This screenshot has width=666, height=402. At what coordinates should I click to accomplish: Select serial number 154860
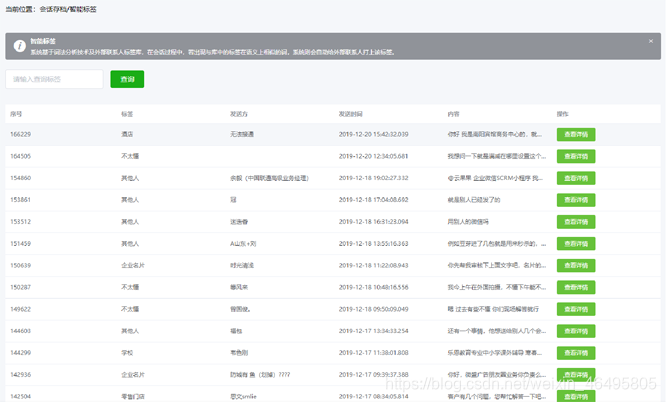[20, 178]
